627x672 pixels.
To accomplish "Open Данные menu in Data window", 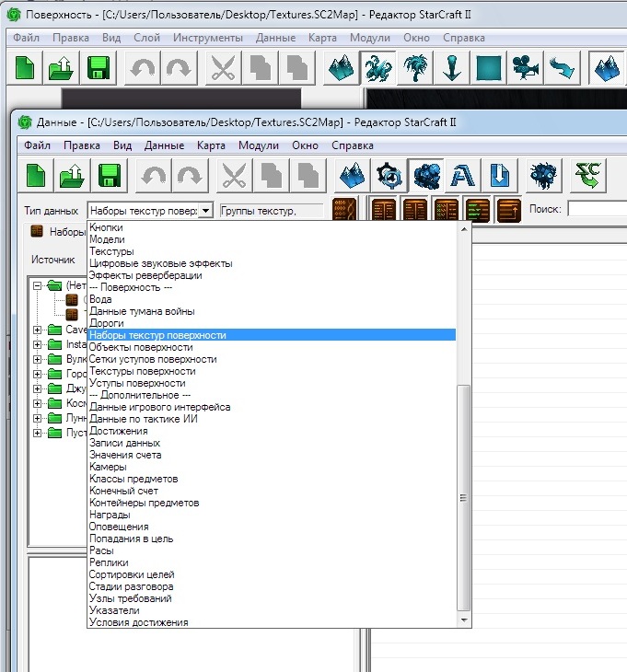I will click(164, 145).
